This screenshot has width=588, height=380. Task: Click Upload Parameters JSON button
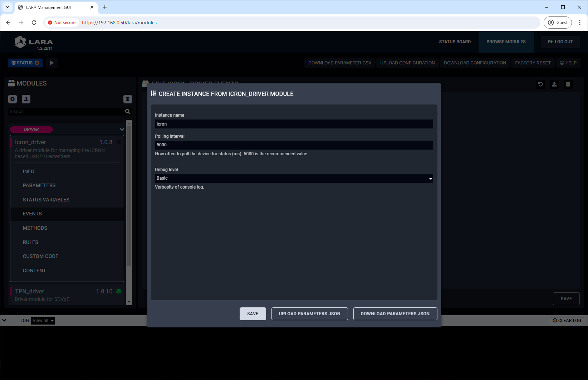click(309, 314)
